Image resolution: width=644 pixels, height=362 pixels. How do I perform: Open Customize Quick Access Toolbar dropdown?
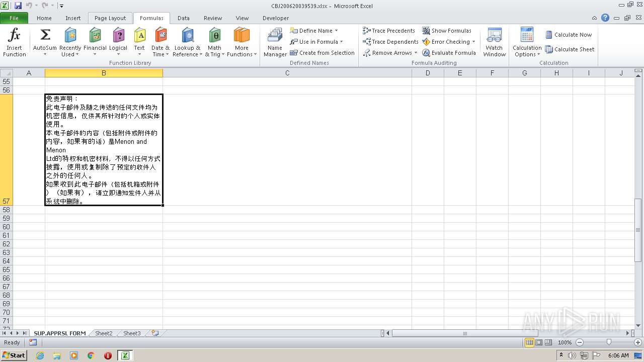(61, 6)
